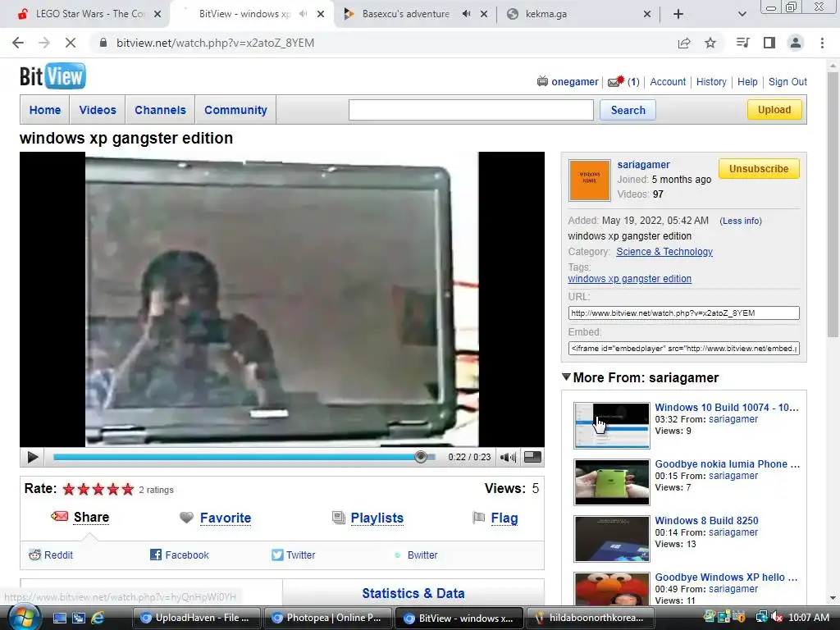The width and height of the screenshot is (840, 630).
Task: Open the History link
Action: coord(711,81)
